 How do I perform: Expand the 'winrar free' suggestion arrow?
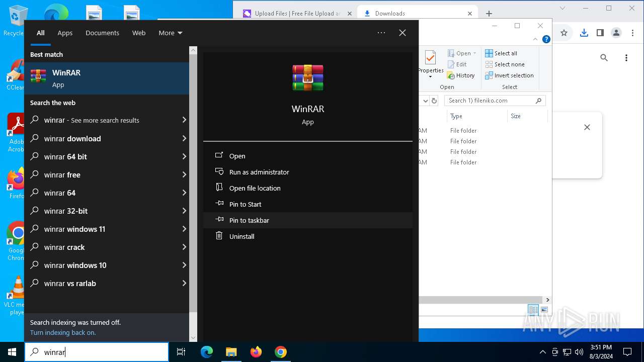pyautogui.click(x=184, y=174)
